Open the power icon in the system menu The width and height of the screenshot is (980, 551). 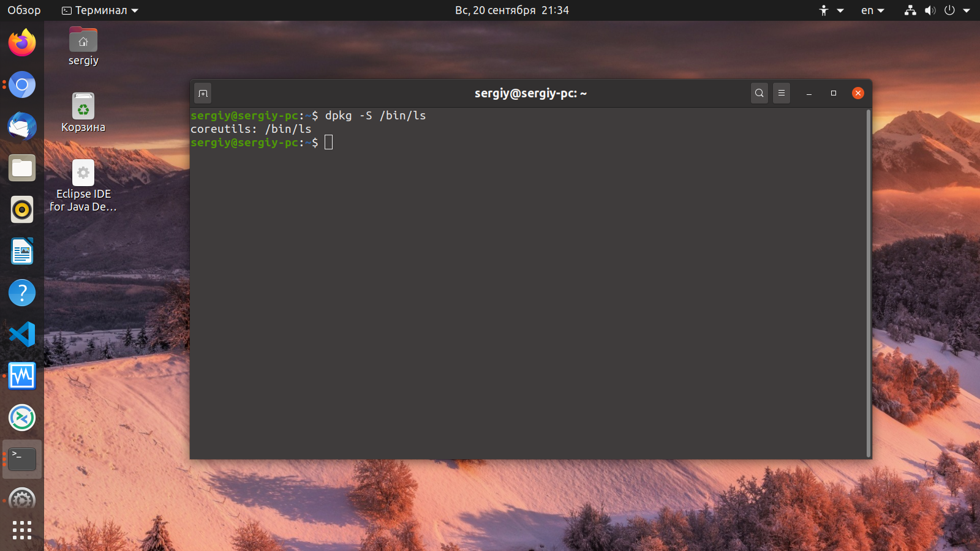950,10
